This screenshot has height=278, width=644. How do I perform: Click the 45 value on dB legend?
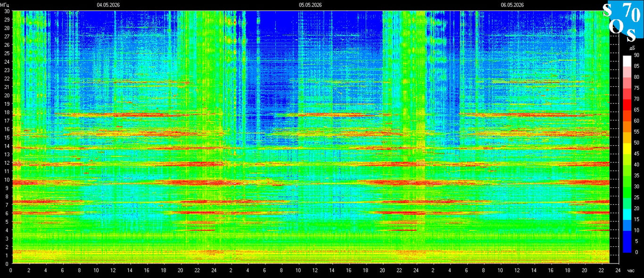click(636, 154)
